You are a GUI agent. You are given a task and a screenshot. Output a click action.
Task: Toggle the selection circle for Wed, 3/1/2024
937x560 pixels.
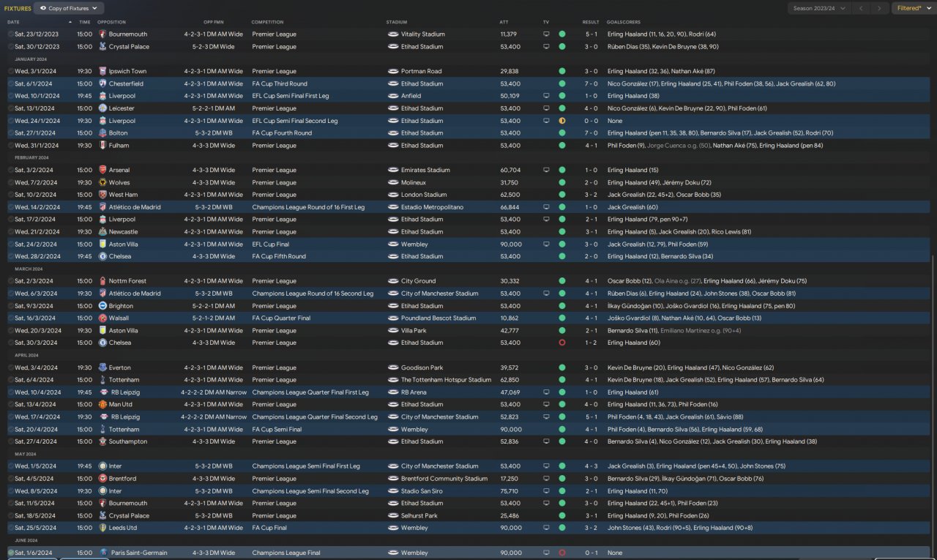click(x=11, y=72)
